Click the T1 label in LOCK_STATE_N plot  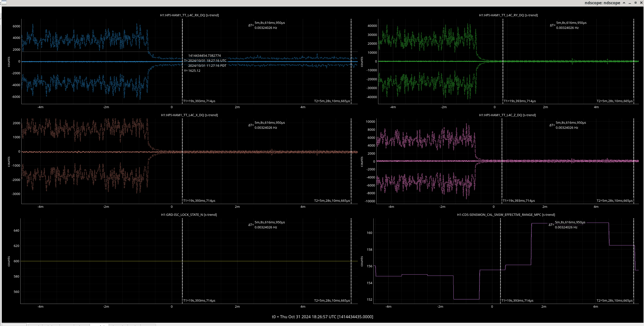[x=199, y=301]
